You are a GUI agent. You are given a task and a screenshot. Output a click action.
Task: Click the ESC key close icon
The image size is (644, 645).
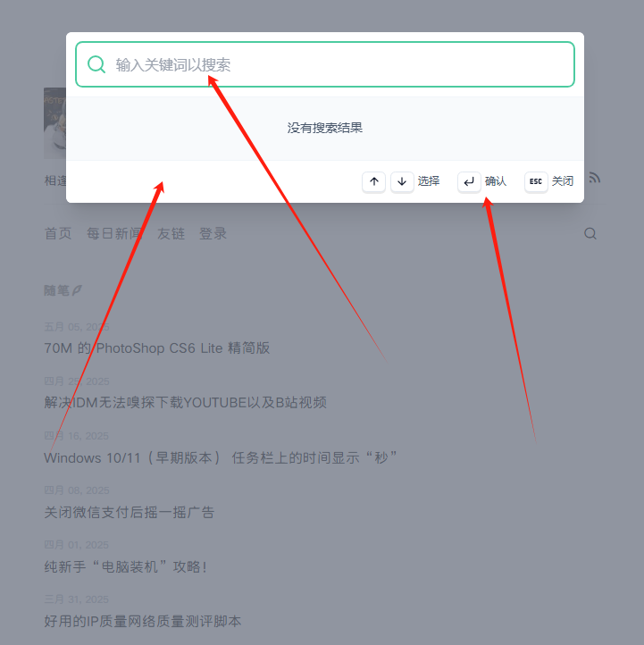coord(536,181)
